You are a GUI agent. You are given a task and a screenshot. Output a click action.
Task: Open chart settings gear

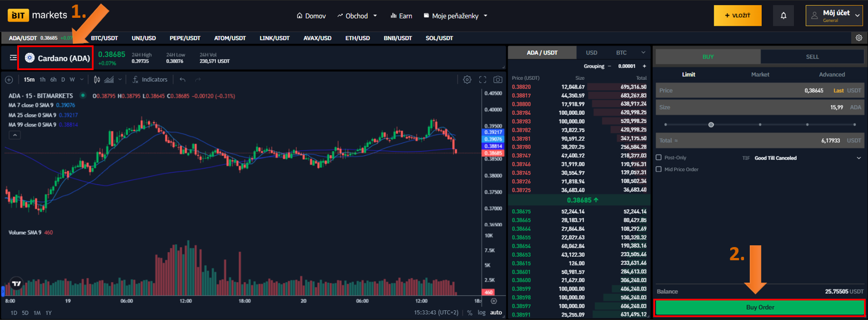point(467,79)
